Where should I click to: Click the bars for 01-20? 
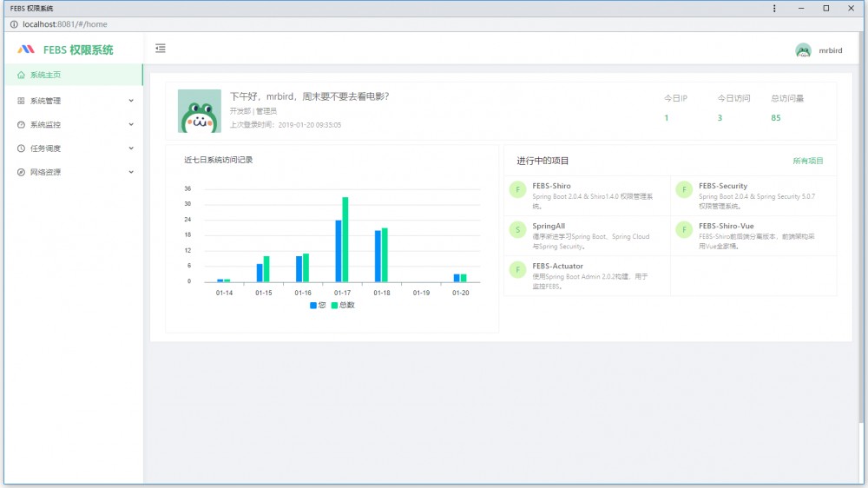pos(460,278)
